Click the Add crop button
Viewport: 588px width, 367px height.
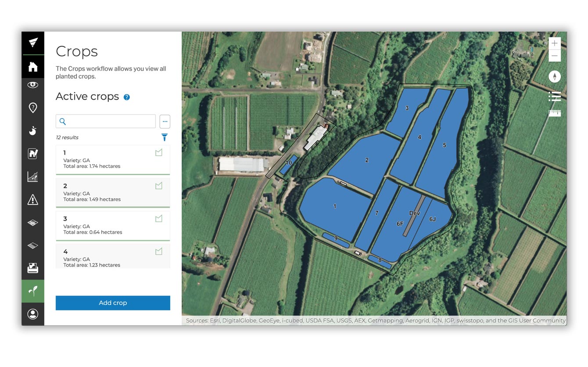(113, 303)
